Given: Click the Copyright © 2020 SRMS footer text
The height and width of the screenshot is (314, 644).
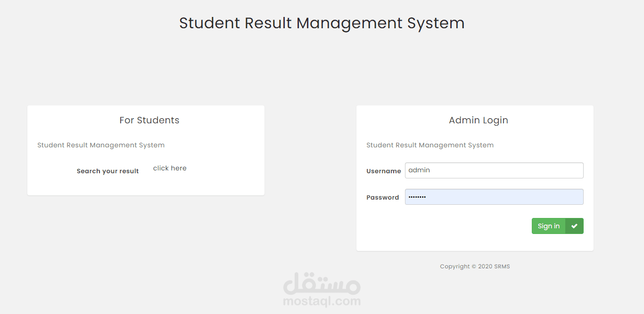Looking at the screenshot, I should (475, 266).
